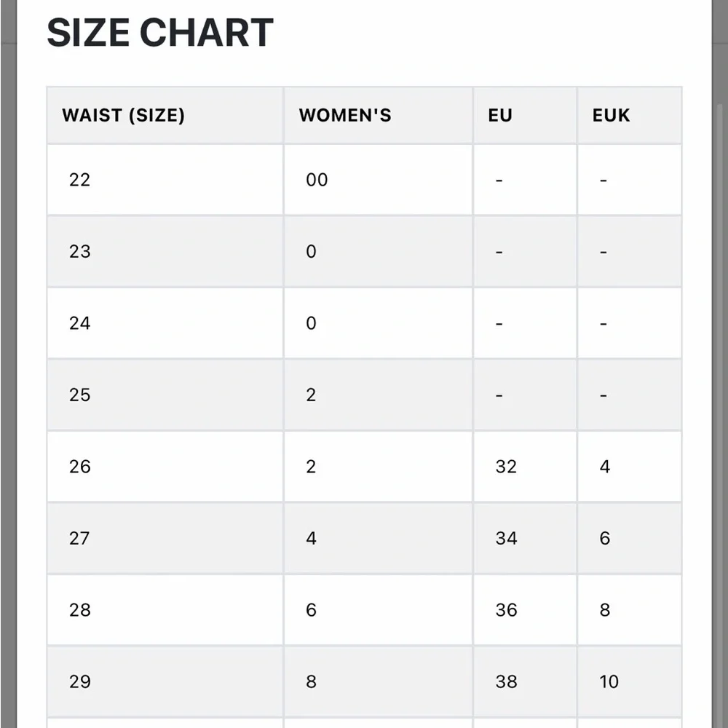Select waist size 28 cell
This screenshot has height=728, width=728.
[x=165, y=610]
